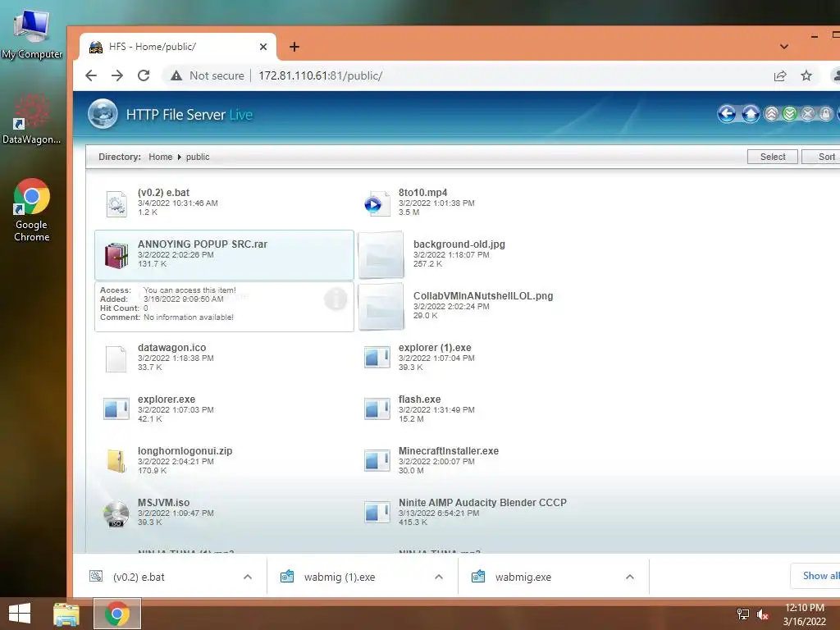Open the background-old.jpg file link

[459, 244]
